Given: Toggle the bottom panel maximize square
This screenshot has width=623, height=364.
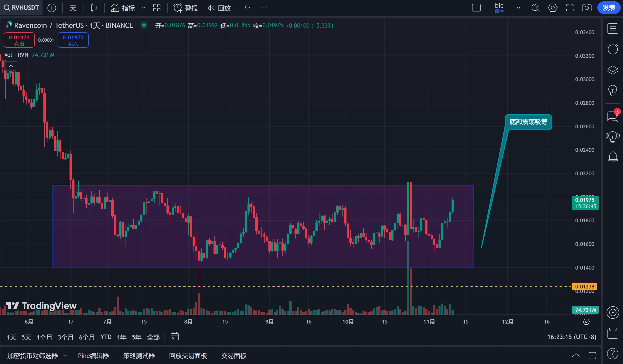Looking at the screenshot, I should 592,356.
